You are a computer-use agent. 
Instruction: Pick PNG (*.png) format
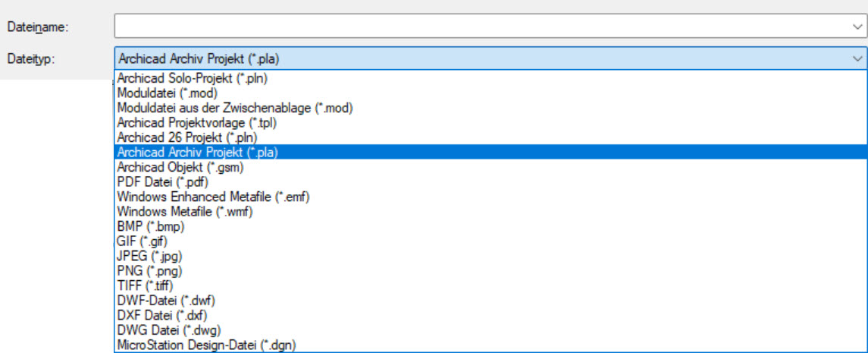click(490, 271)
